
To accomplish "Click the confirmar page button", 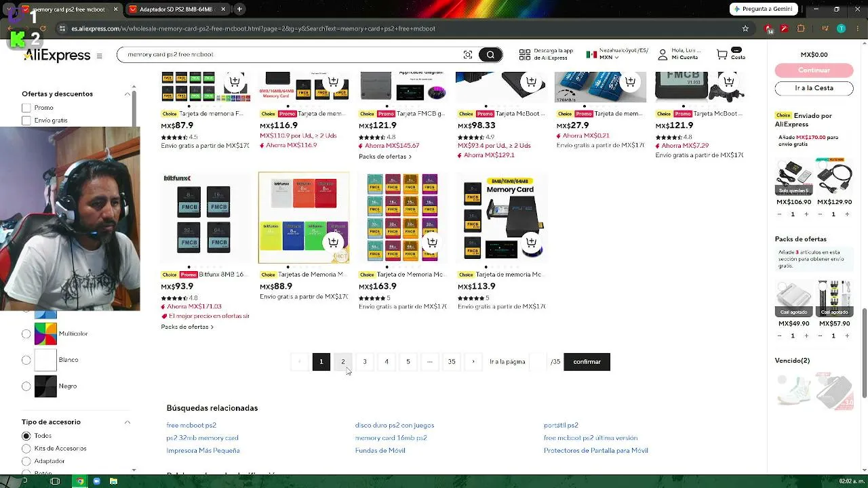I will (587, 362).
